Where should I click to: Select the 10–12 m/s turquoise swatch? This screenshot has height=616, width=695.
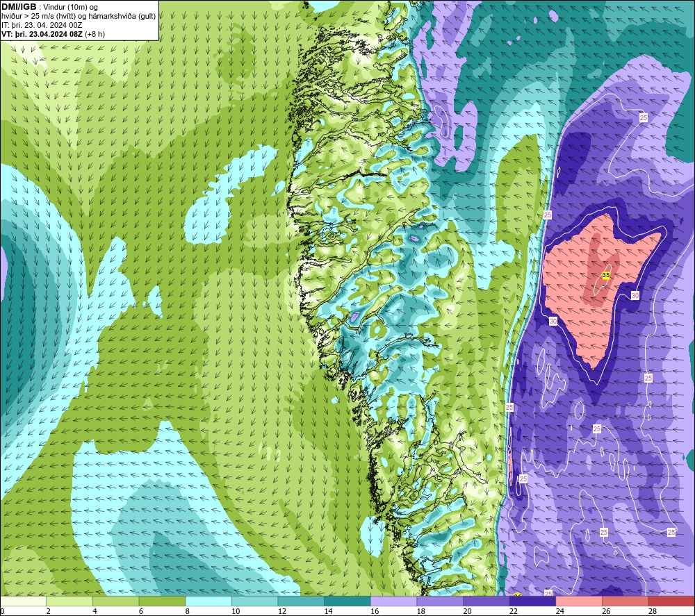(x=254, y=601)
